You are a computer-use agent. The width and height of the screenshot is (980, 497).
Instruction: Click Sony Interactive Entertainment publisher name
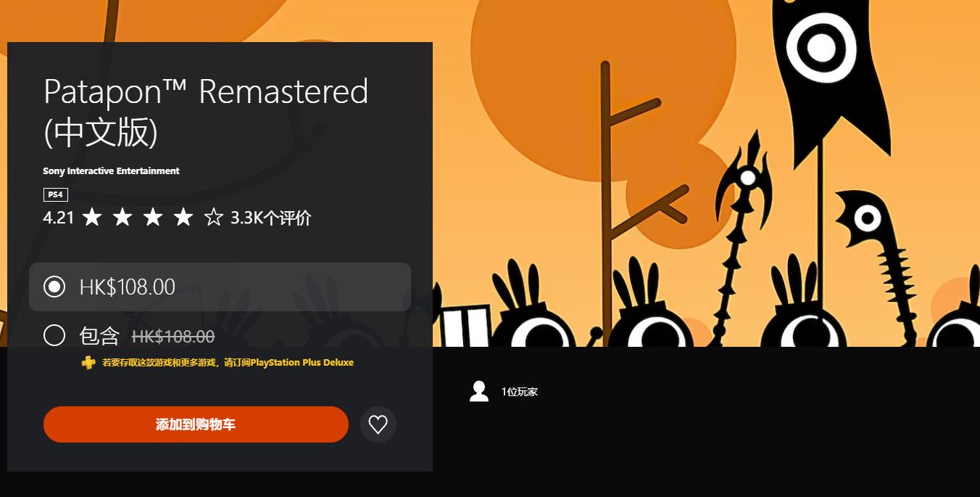click(111, 171)
